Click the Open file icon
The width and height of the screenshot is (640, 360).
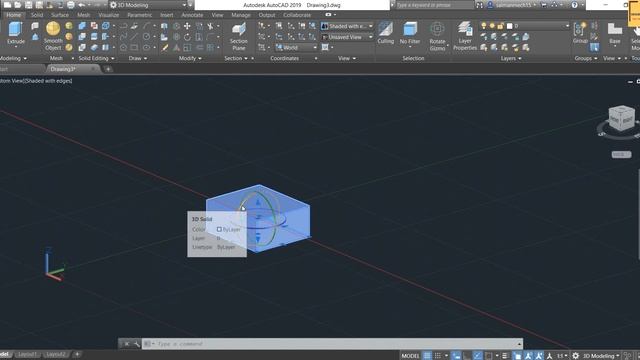[x=18, y=5]
